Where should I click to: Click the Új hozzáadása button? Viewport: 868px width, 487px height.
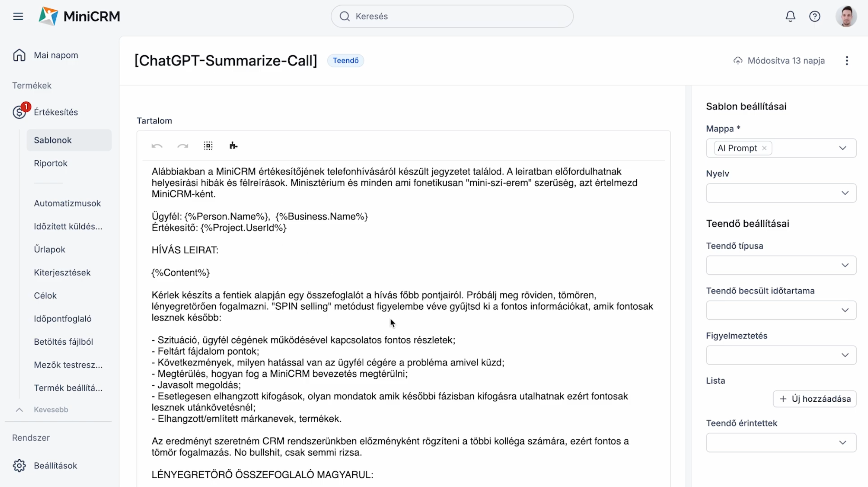click(x=814, y=399)
